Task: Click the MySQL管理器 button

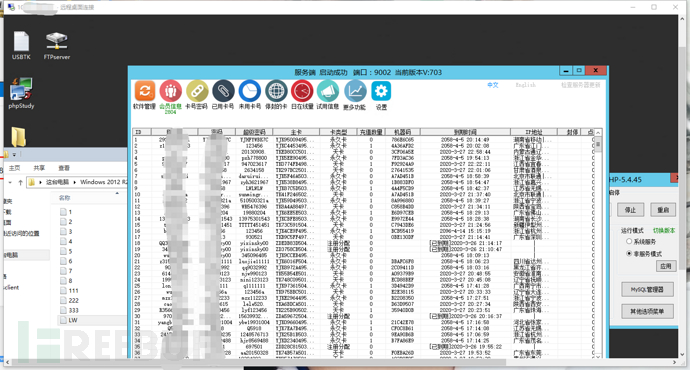Action: tap(647, 289)
